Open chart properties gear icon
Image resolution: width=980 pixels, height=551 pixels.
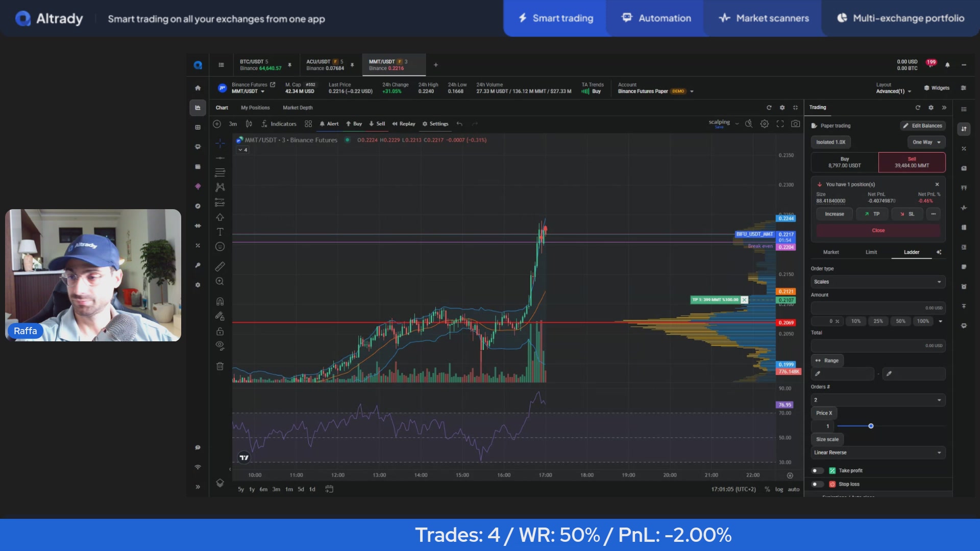pos(764,123)
